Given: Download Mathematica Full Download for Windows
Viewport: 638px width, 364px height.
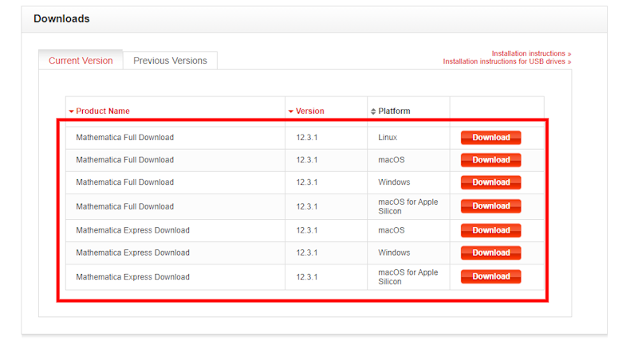Looking at the screenshot, I should click(x=490, y=182).
